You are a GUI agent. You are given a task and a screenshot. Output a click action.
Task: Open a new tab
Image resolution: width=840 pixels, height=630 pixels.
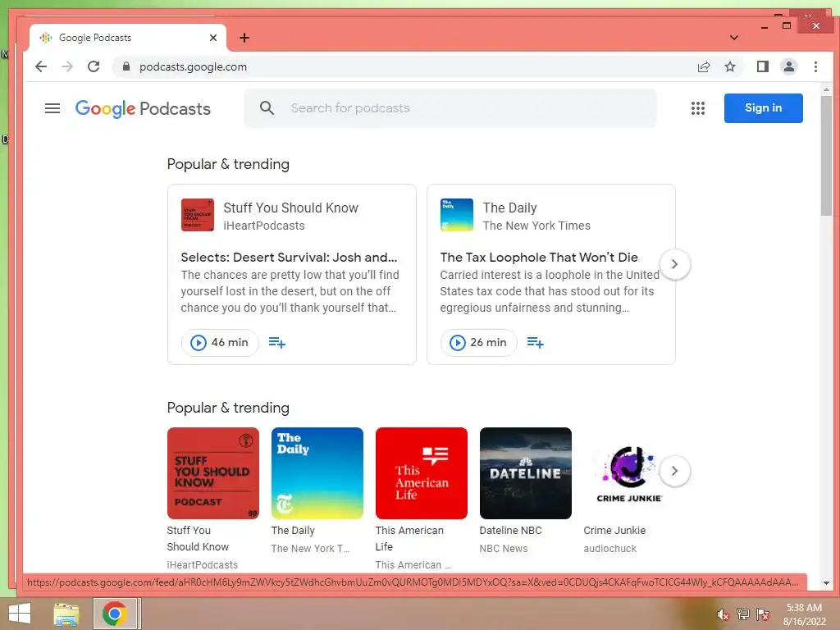(244, 38)
